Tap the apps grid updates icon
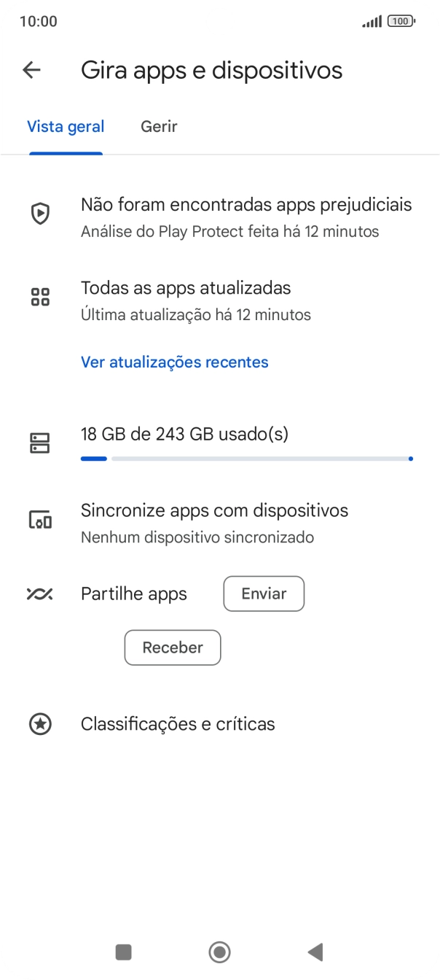 click(40, 297)
